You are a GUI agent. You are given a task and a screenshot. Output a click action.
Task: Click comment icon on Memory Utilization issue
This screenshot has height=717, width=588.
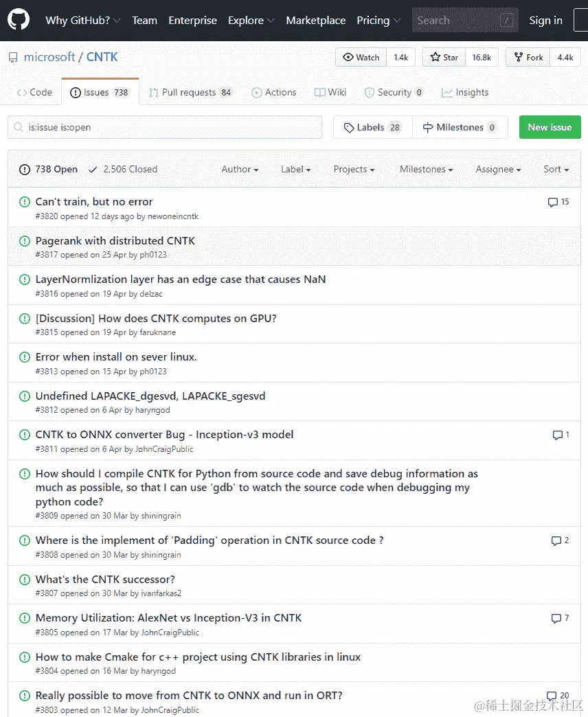(556, 618)
